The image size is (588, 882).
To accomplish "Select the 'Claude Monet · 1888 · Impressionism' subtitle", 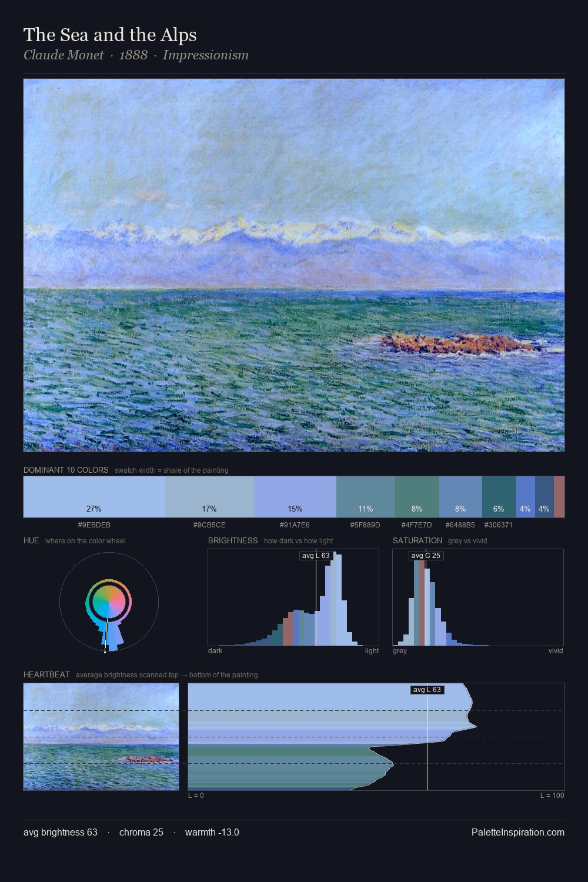I will 136,55.
